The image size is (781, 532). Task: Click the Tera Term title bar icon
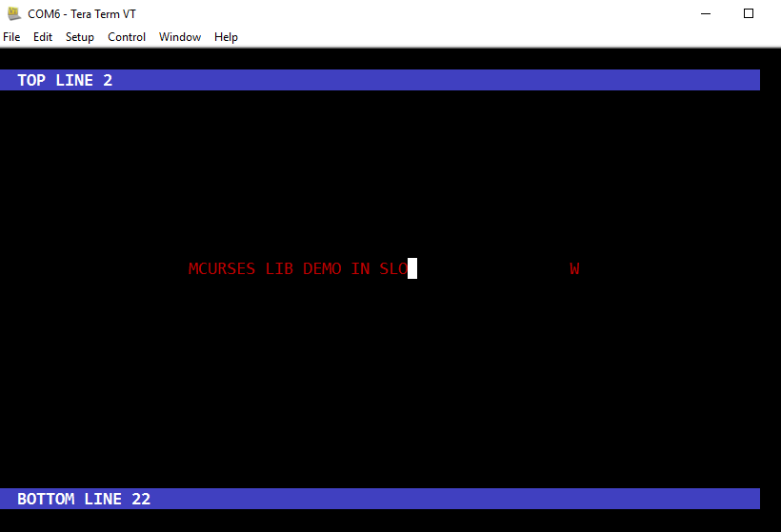click(x=14, y=13)
